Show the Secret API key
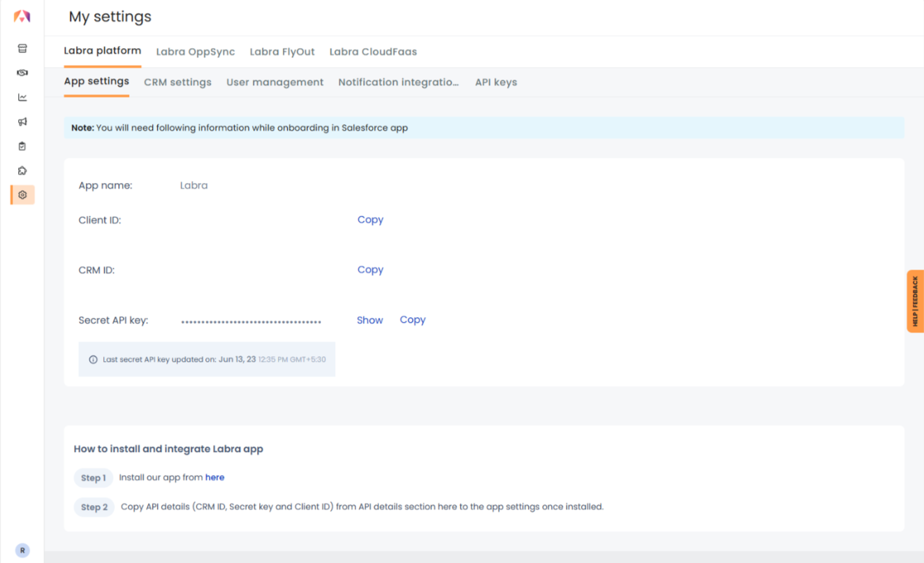Screen dimensions: 924x563 (369, 320)
